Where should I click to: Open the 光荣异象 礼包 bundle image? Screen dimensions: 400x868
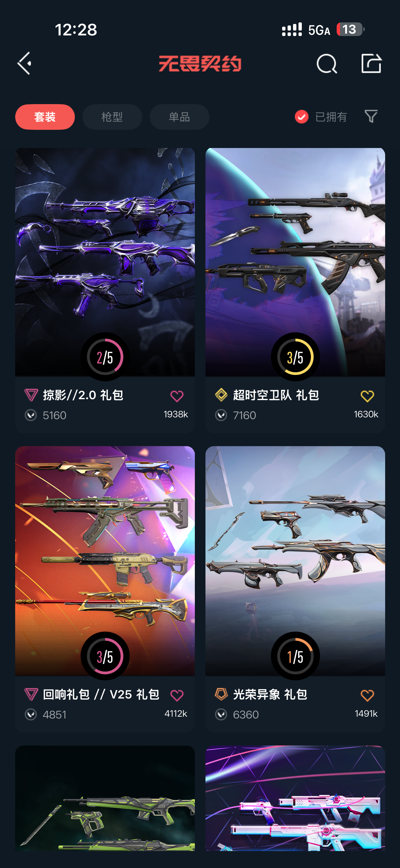pos(295,561)
